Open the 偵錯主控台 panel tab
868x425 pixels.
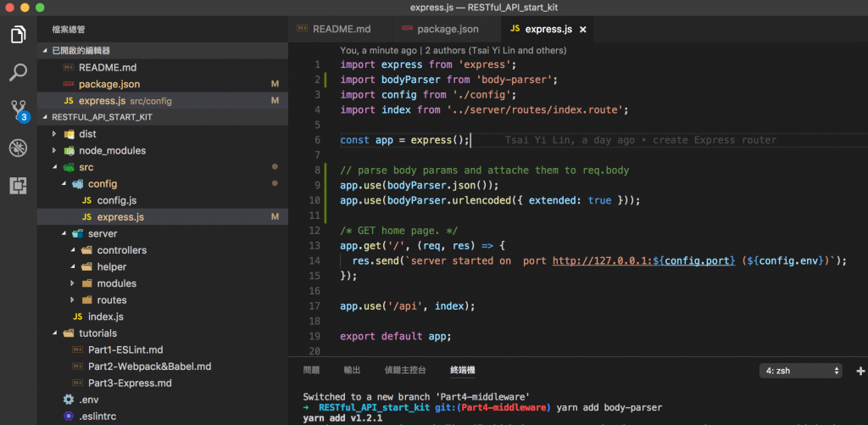pos(405,371)
